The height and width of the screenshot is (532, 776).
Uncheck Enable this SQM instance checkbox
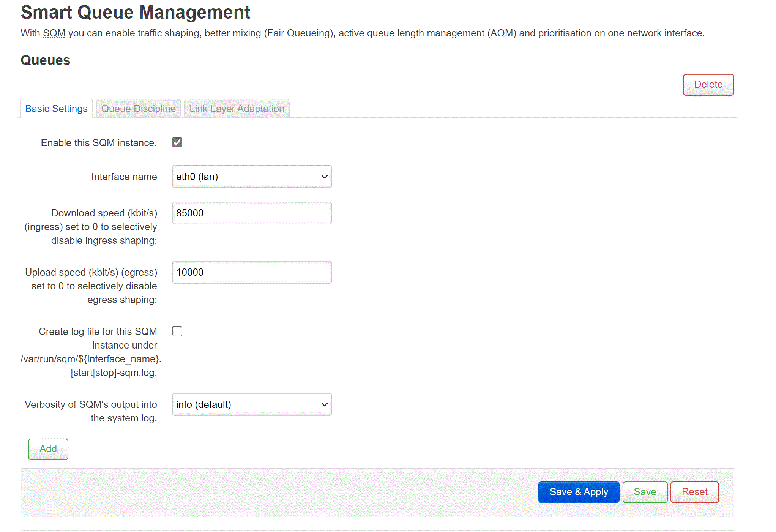(x=177, y=142)
